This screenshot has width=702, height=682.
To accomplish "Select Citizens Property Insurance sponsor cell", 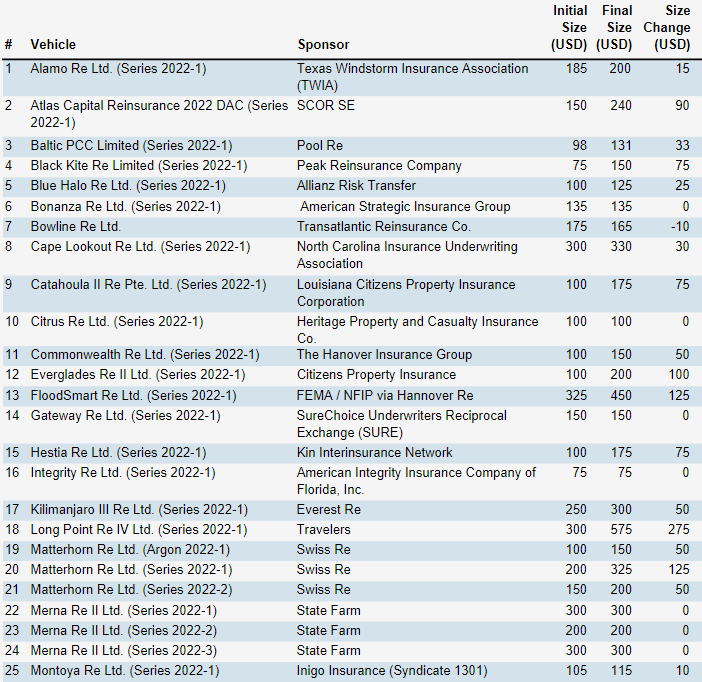I will pos(376,374).
